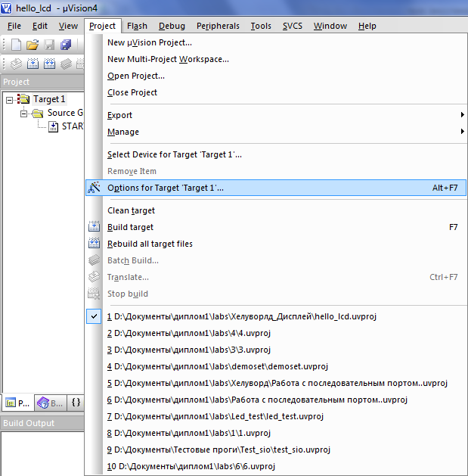Click the Batch Build toolbar icon
Image resolution: width=468 pixels, height=476 pixels.
pos(66,64)
